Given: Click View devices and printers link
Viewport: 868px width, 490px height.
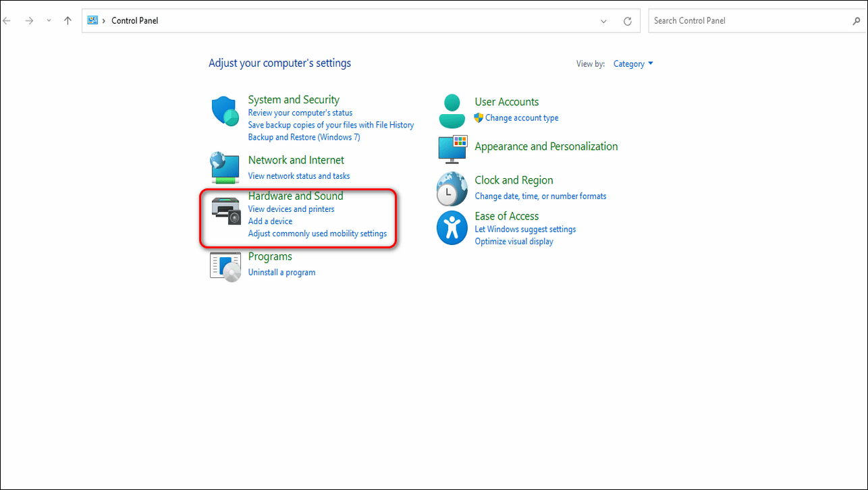Looking at the screenshot, I should tap(291, 209).
